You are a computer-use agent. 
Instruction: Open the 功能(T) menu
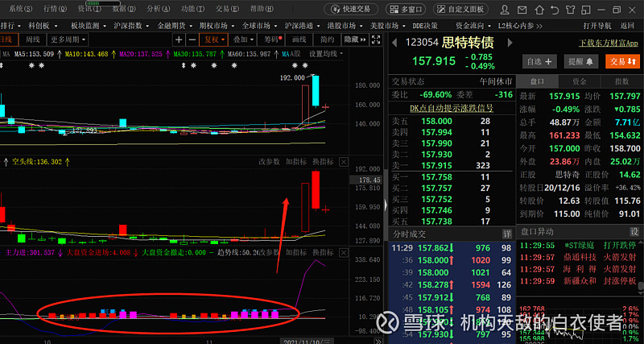pos(193,9)
